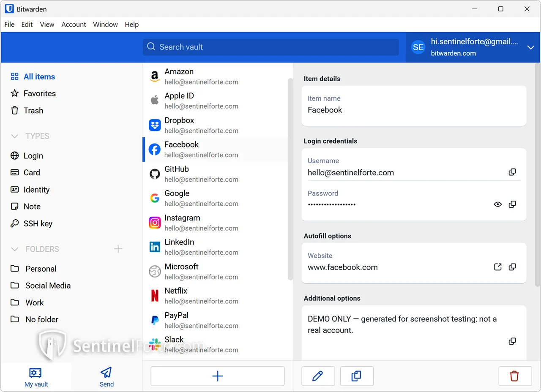Image resolution: width=541 pixels, height=392 pixels.
Task: Filter items by Identity type
Action: point(30,190)
